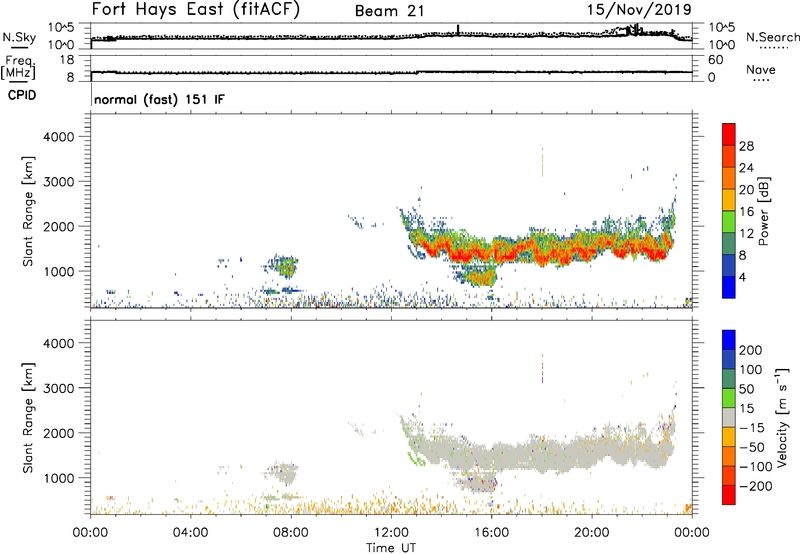Click the red bottom of the velocity colorbar
Screen dimensions: 800x554
coord(729,495)
